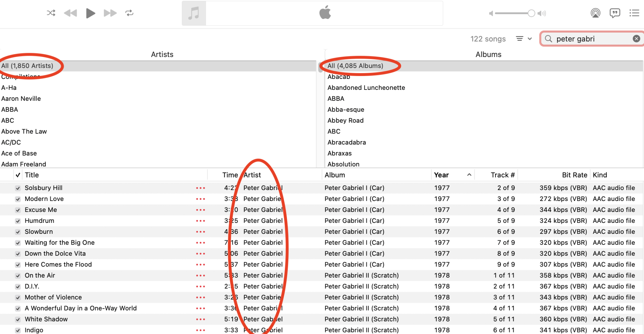Open more options for Slowburn

pos(200,232)
